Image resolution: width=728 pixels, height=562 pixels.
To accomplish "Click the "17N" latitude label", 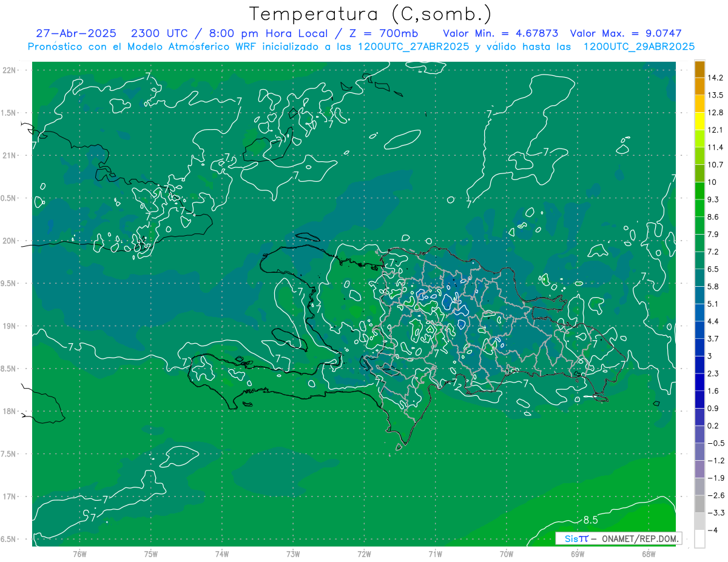I will tap(9, 497).
